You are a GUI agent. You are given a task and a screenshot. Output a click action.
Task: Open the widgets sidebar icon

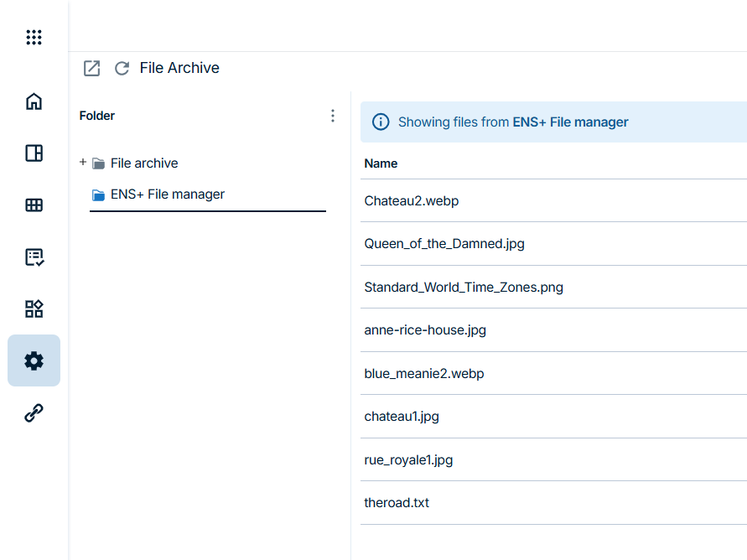(x=34, y=309)
